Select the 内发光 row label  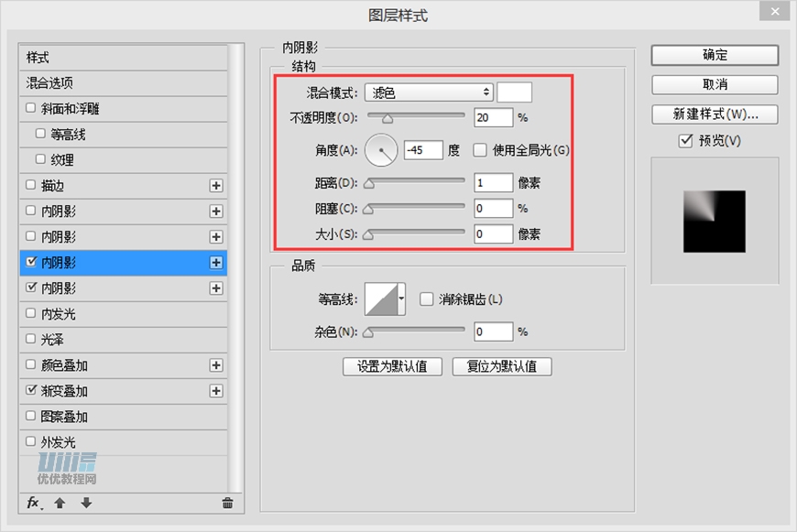[58, 314]
